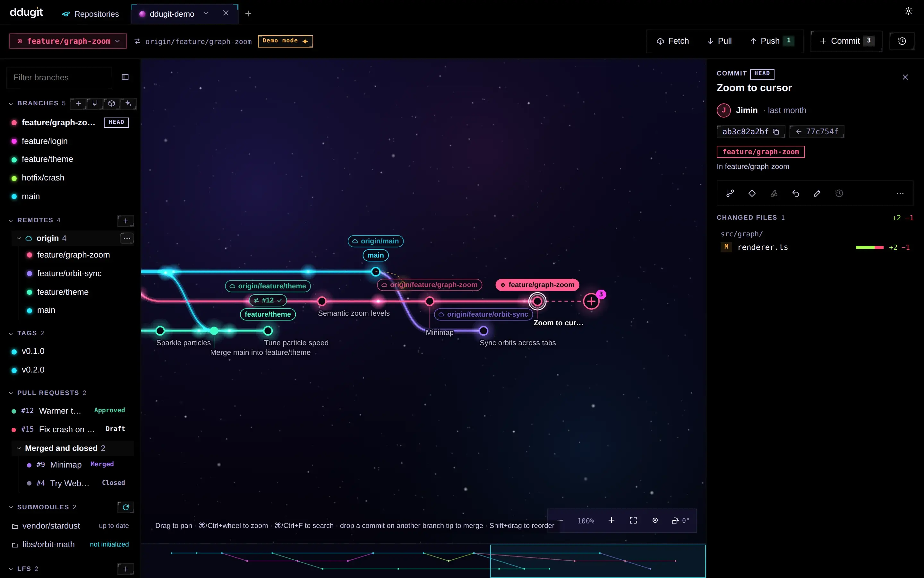924x578 pixels.
Task: Rotate the graph with the 0° rotate icon
Action: point(680,521)
